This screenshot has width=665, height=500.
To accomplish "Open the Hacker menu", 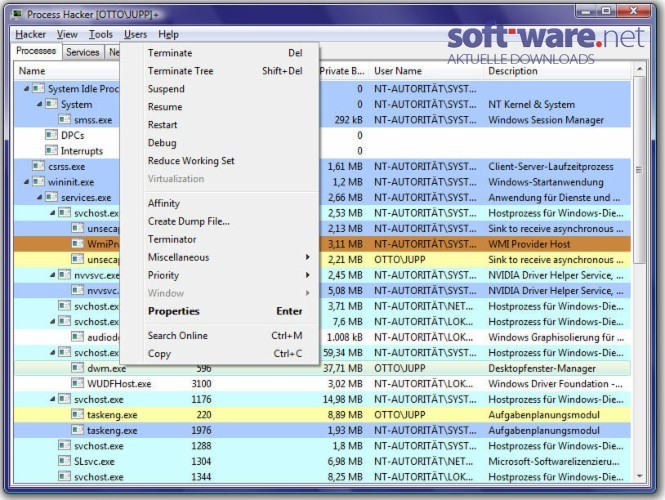I will 31,34.
